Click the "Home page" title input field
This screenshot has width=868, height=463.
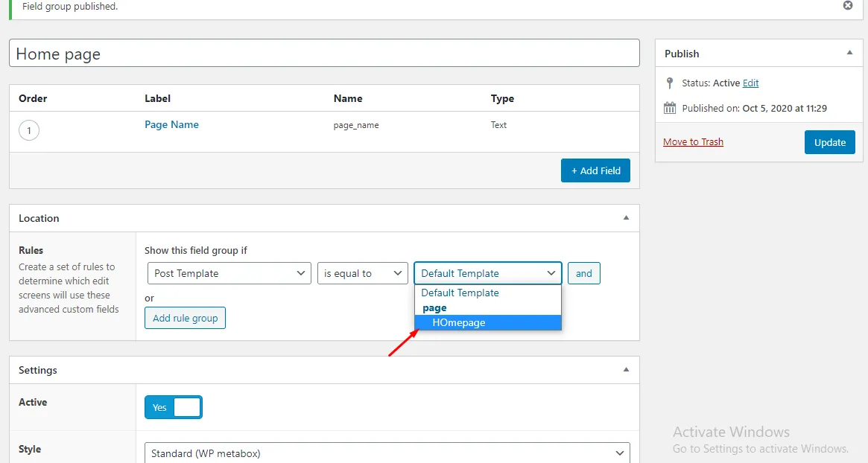click(324, 53)
